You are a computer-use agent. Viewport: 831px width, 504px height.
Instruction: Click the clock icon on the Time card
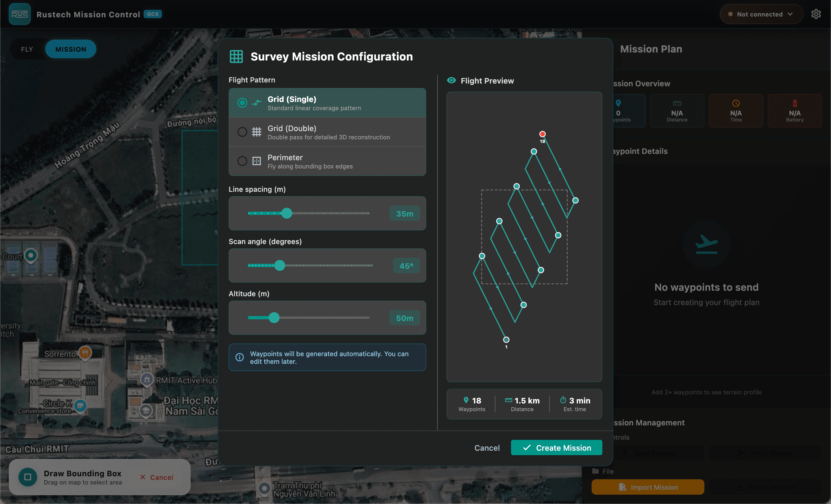(x=736, y=103)
